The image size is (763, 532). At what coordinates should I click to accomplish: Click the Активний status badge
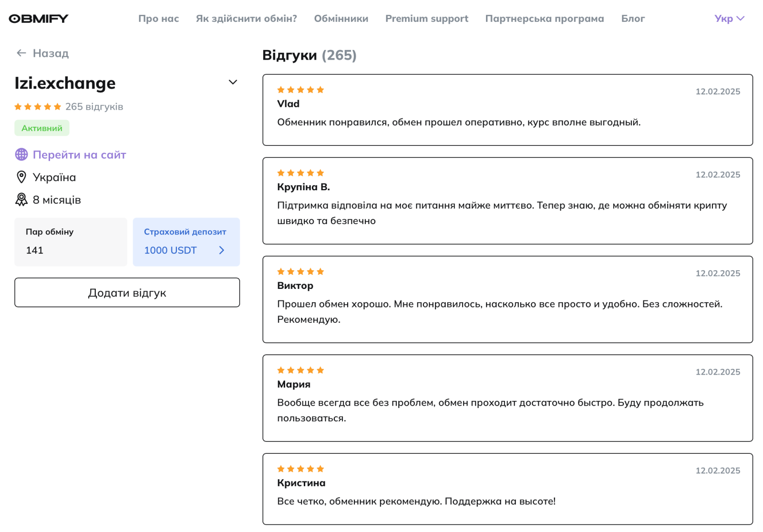click(42, 128)
